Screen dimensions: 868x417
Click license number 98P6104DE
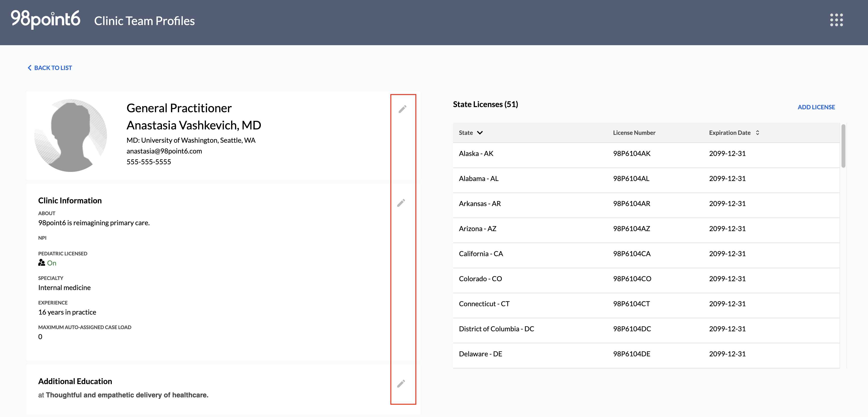pyautogui.click(x=632, y=354)
